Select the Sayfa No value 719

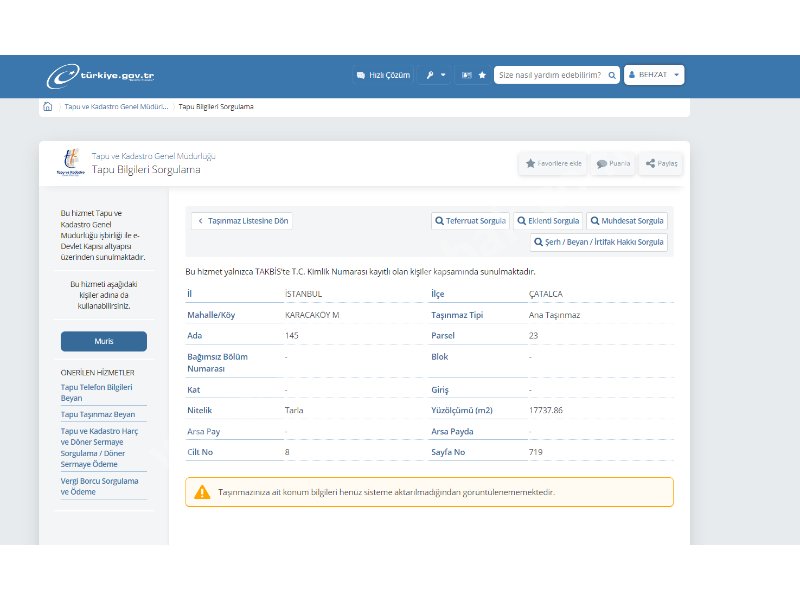point(536,452)
